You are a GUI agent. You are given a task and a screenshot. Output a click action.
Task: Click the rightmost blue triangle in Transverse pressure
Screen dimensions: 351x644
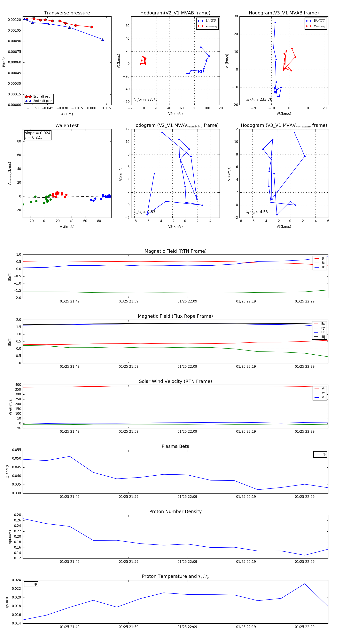click(103, 39)
